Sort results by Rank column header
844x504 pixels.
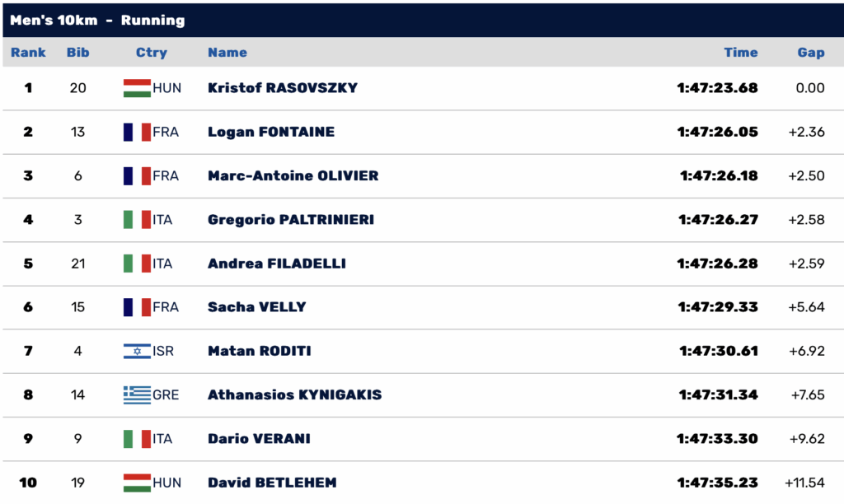[28, 53]
